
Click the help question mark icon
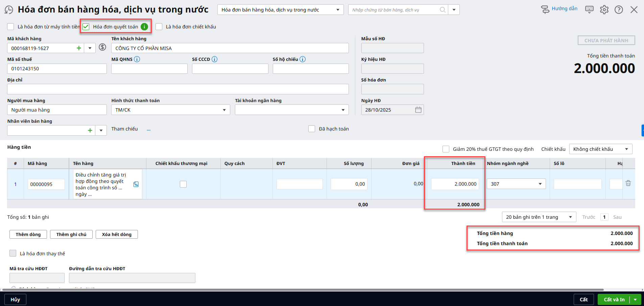tap(619, 9)
